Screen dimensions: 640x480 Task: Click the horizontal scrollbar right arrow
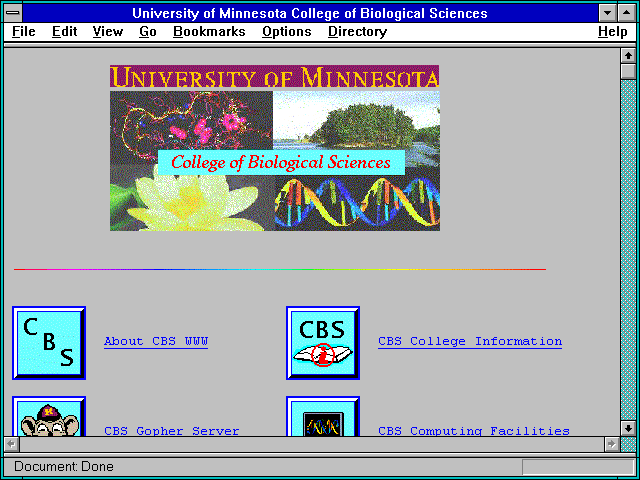(x=612, y=444)
